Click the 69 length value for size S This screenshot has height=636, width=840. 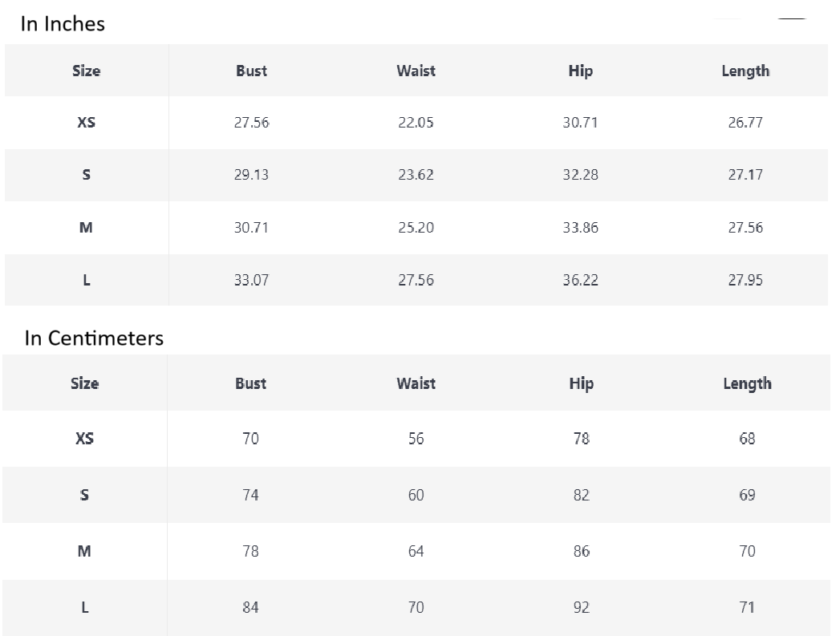(x=747, y=495)
